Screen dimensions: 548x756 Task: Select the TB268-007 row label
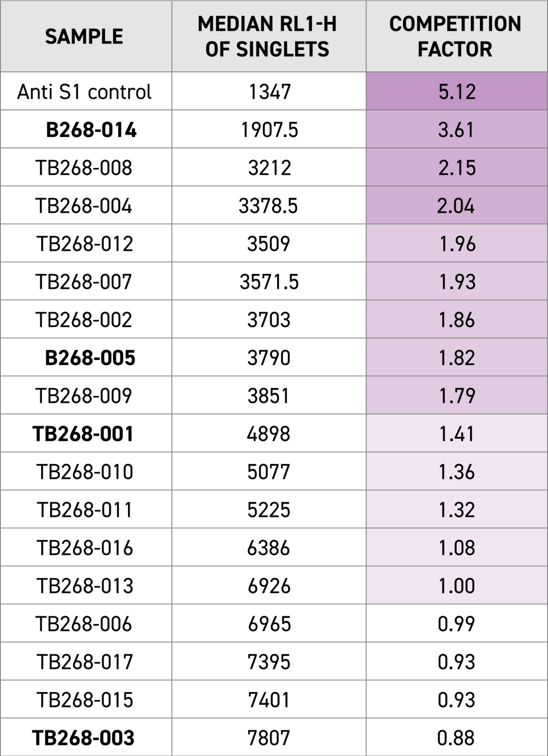point(84,282)
